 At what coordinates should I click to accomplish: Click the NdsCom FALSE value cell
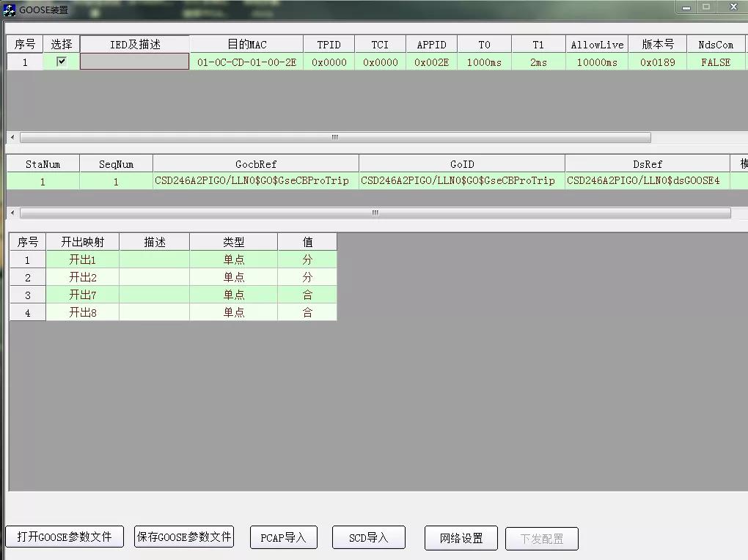tap(715, 62)
